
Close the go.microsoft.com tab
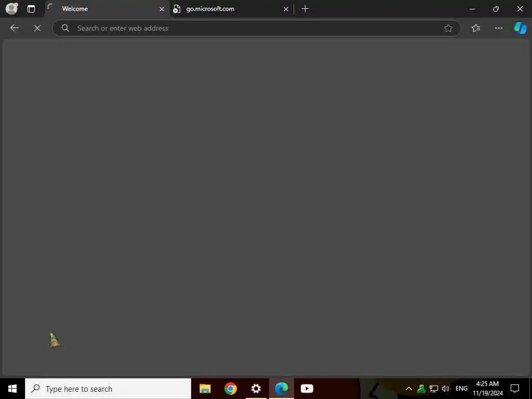(x=286, y=9)
